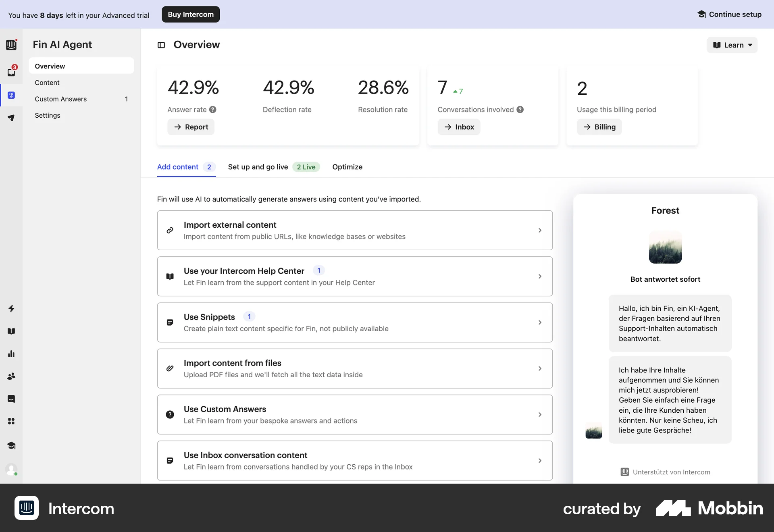The width and height of the screenshot is (774, 532).
Task: Open the lightning Automation icon in sidebar
Action: (x=11, y=309)
